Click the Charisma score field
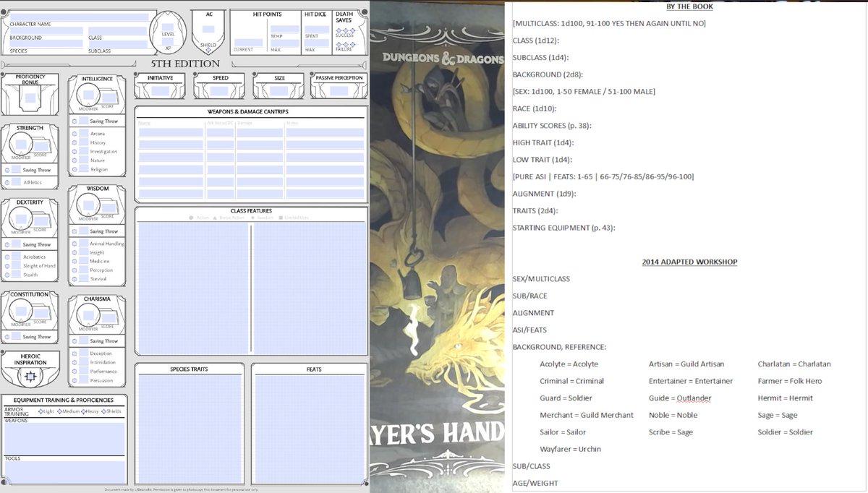The image size is (868, 493). click(x=109, y=318)
